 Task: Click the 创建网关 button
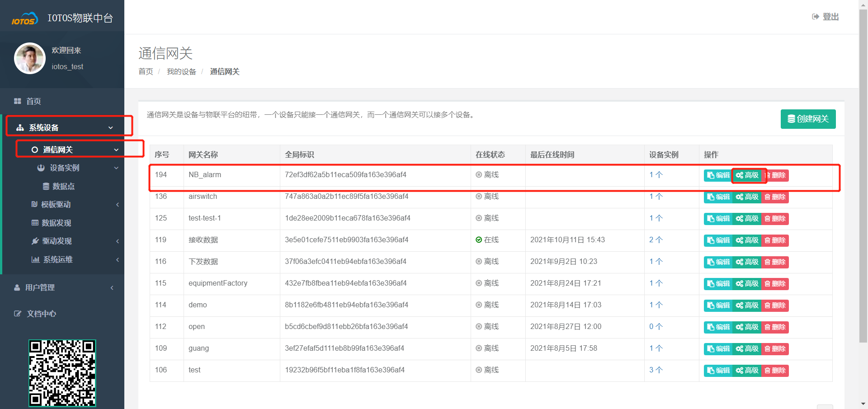click(808, 119)
